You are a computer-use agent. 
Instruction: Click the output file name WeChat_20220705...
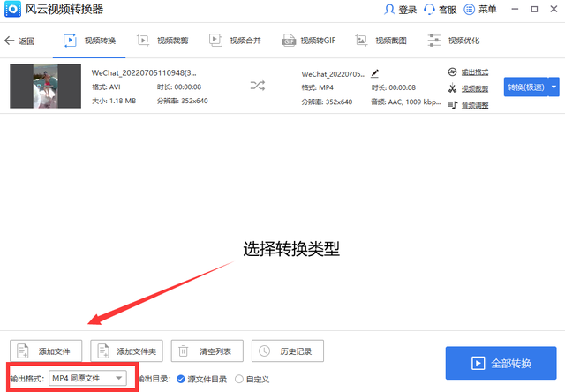pos(334,74)
